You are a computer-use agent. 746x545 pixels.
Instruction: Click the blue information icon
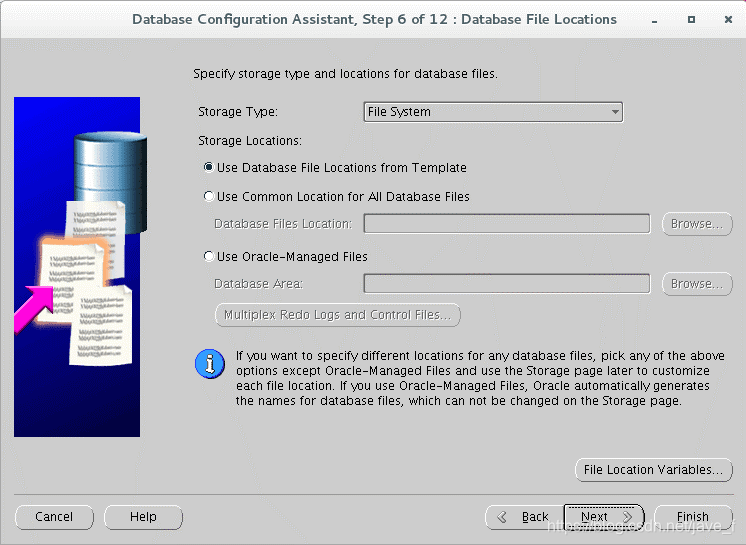point(210,364)
